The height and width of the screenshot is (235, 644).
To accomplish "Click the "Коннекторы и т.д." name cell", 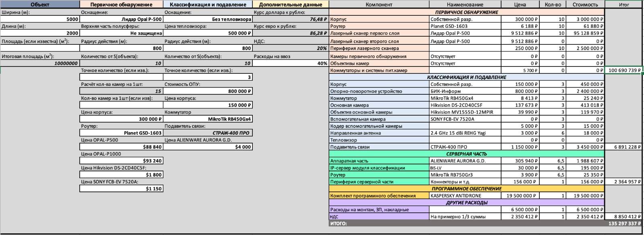I will [465, 182].
